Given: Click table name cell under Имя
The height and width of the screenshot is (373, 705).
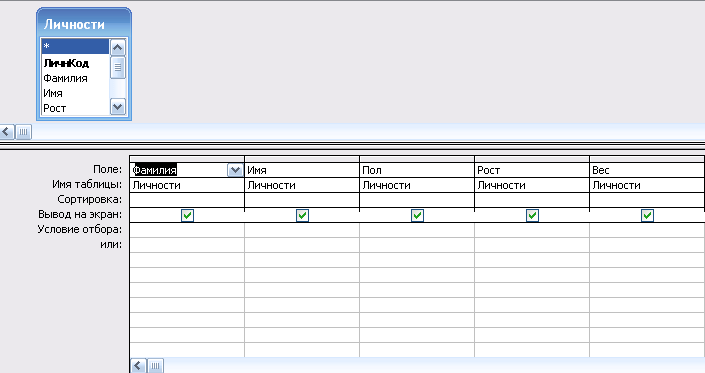Looking at the screenshot, I should 302,185.
